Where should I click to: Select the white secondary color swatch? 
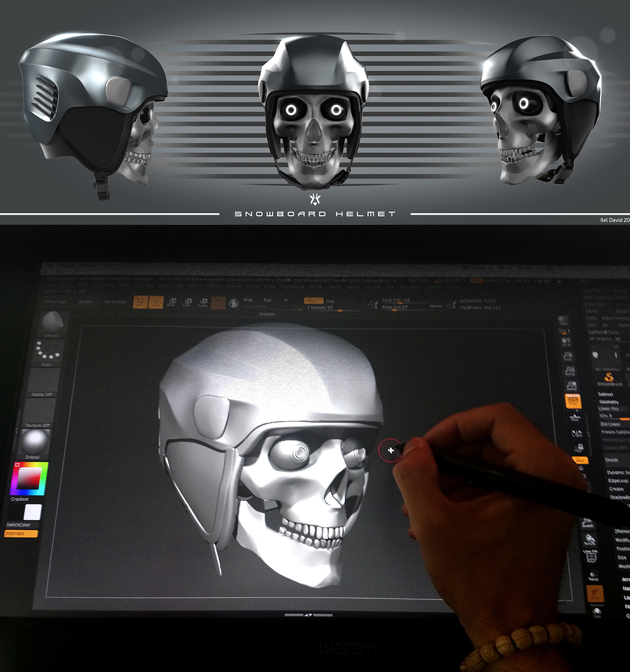(x=33, y=512)
